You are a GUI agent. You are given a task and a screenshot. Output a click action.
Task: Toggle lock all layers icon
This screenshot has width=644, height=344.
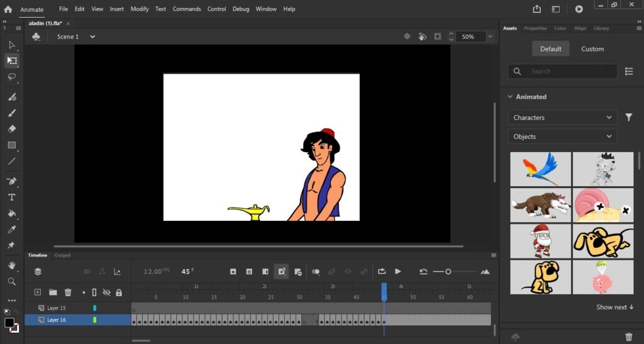119,292
